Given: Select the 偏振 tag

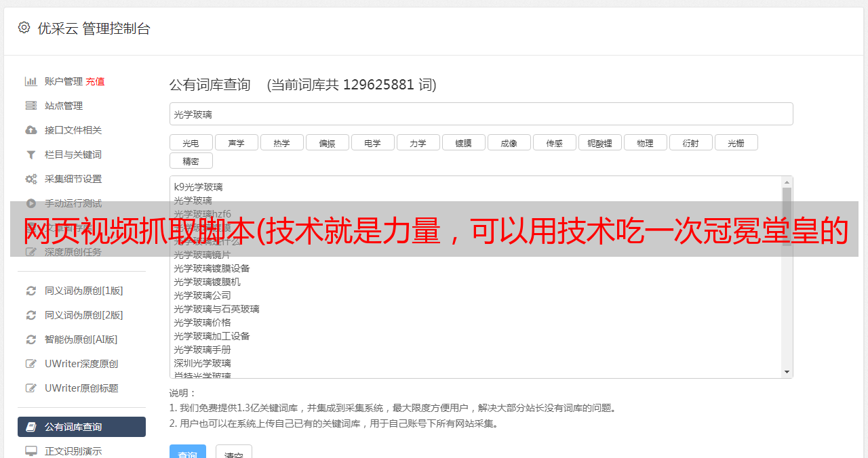Looking at the screenshot, I should tap(327, 142).
